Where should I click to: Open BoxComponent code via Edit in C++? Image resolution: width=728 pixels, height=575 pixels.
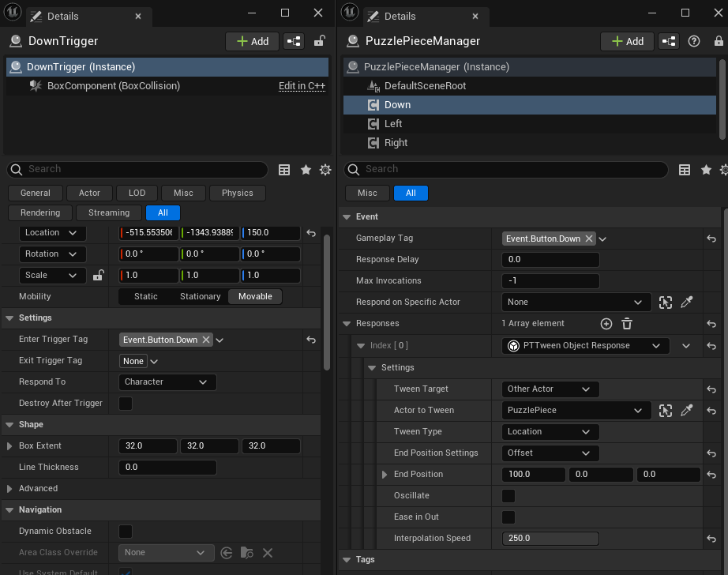pos(302,85)
